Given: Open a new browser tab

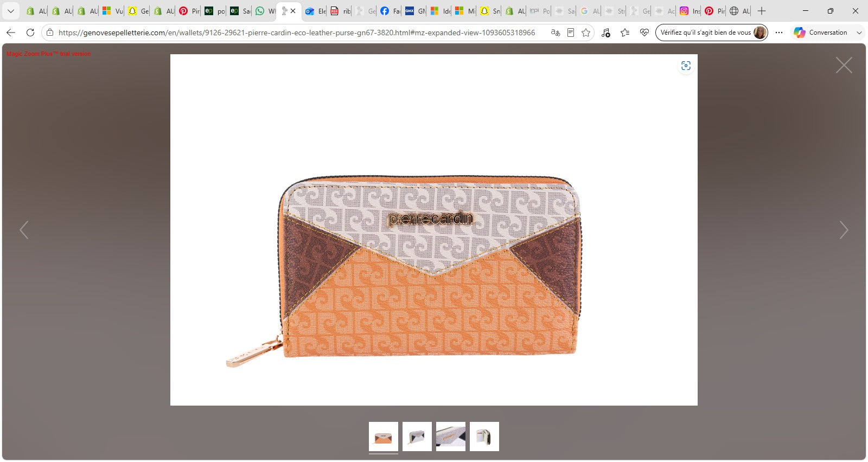Looking at the screenshot, I should 762,11.
